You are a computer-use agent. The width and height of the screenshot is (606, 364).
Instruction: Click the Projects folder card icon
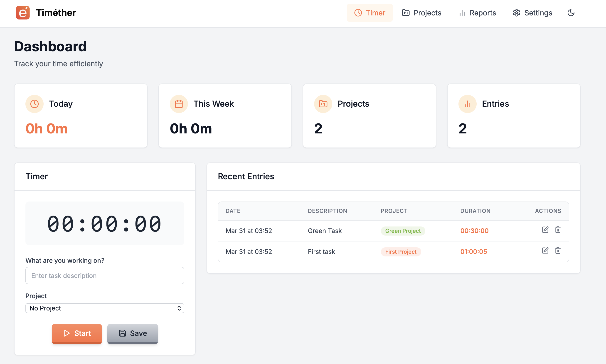pos(323,104)
